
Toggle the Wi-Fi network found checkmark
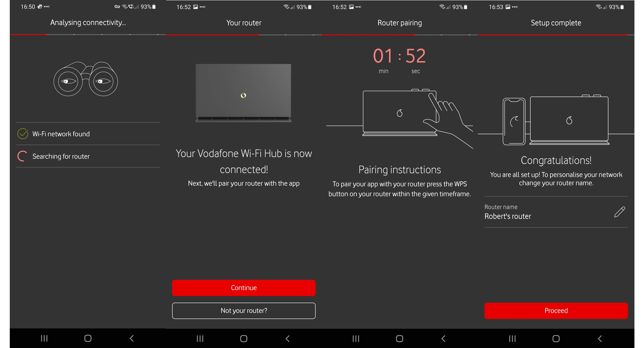tap(23, 134)
